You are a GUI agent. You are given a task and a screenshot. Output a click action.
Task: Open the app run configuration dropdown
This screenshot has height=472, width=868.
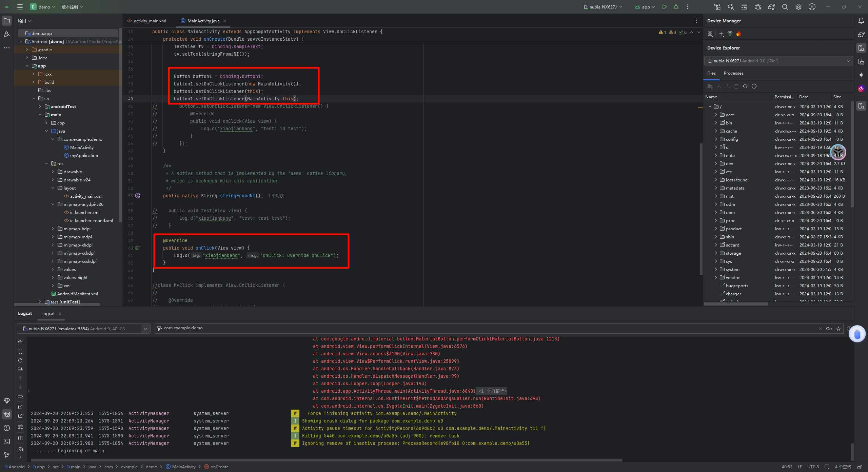pos(645,7)
